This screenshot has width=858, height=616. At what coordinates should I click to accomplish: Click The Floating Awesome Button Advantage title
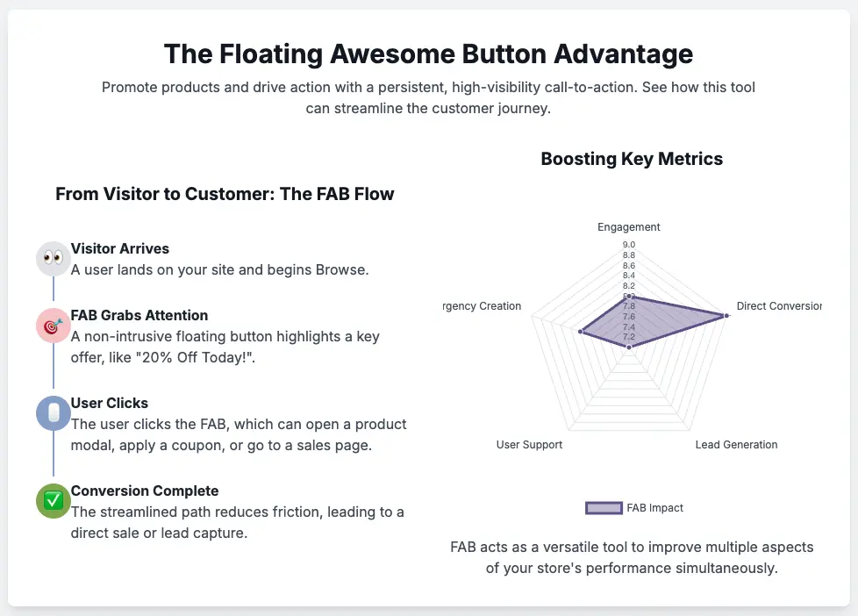428,54
